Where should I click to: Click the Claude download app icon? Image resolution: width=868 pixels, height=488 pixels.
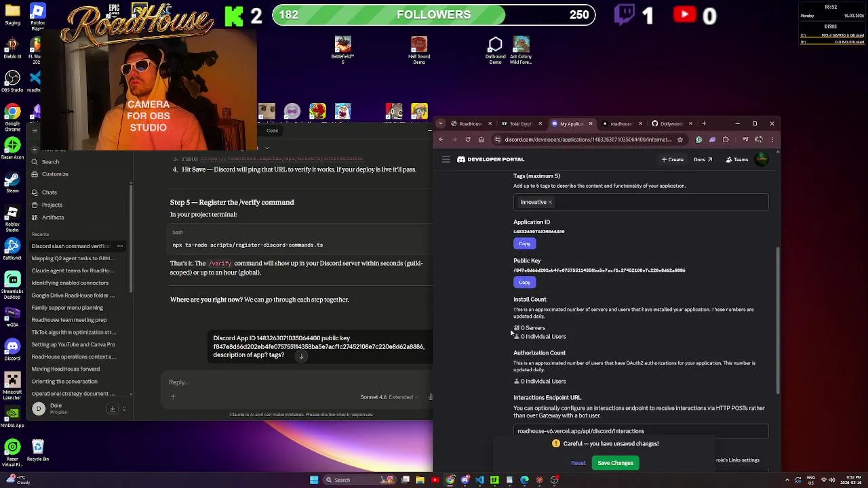point(113,409)
